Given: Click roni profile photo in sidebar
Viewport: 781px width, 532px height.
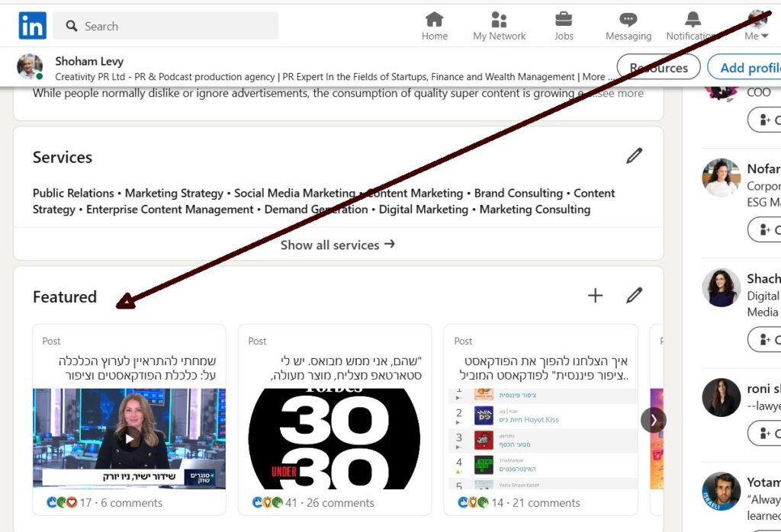Looking at the screenshot, I should (x=722, y=397).
